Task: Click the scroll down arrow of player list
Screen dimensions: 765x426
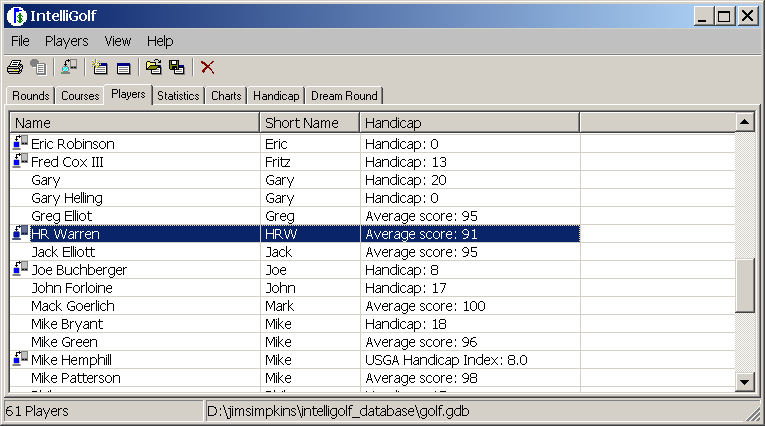Action: 745,383
